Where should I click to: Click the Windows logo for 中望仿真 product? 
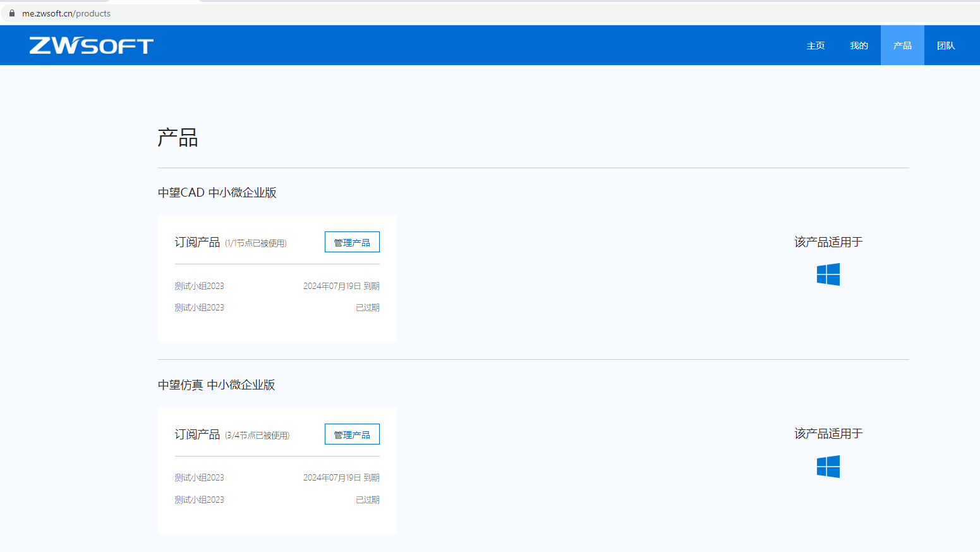click(828, 467)
